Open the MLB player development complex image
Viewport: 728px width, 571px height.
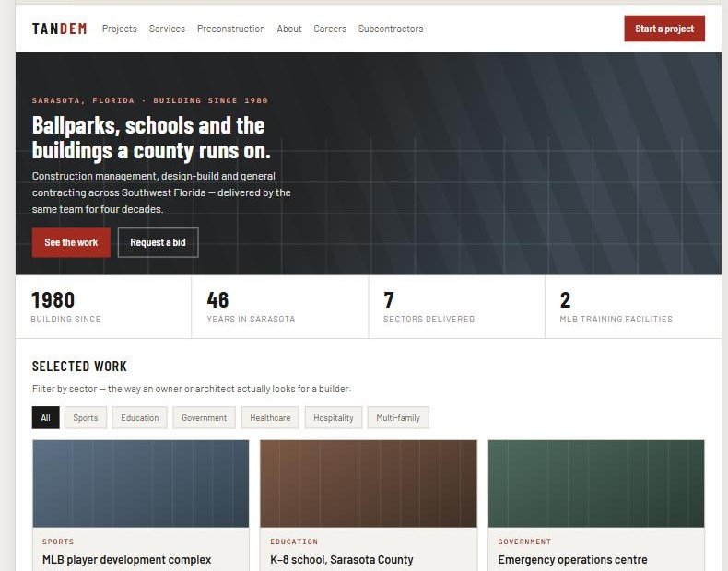(141, 484)
